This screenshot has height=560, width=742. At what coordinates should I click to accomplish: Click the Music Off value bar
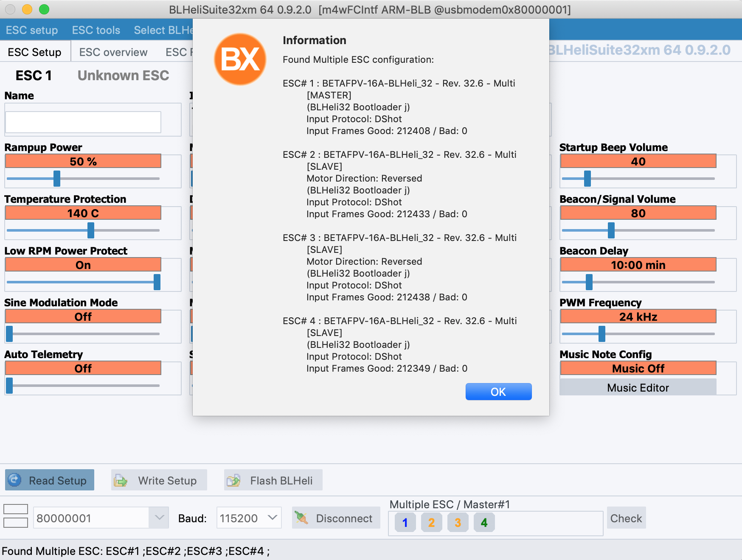638,368
